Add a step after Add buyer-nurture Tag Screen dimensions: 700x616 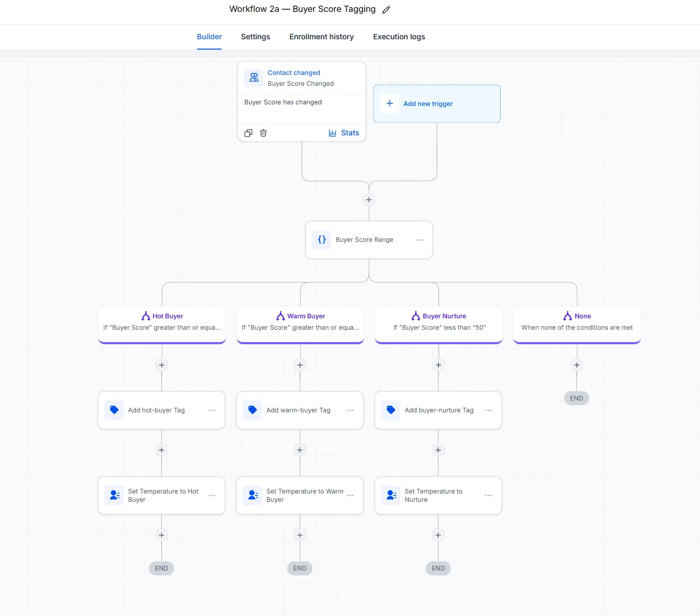tap(438, 450)
